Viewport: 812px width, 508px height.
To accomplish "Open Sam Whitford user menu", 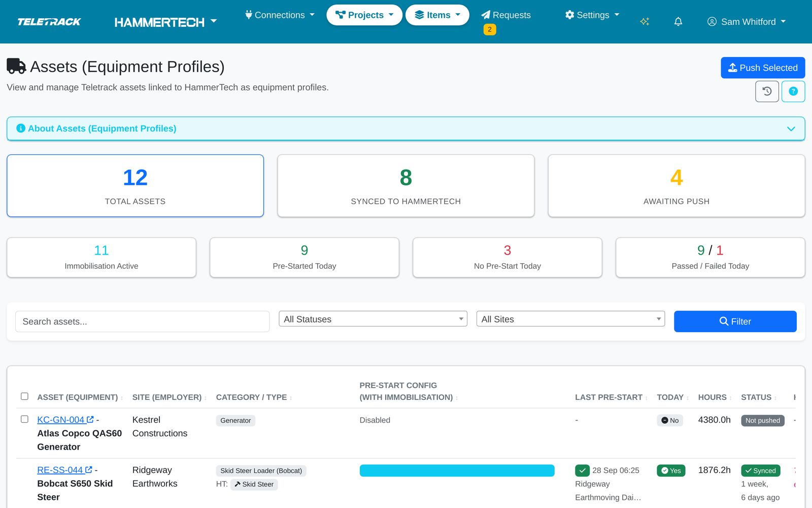I will pyautogui.click(x=747, y=22).
